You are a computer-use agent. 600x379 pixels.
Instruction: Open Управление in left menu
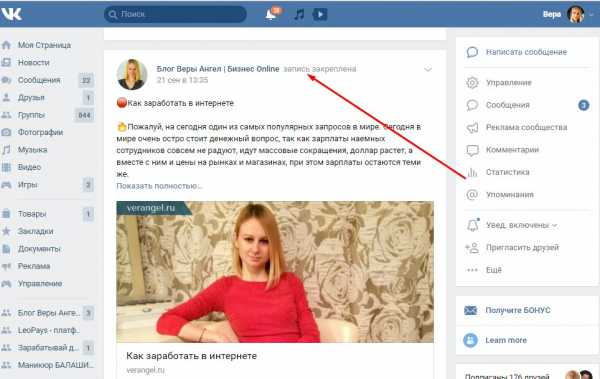(40, 284)
